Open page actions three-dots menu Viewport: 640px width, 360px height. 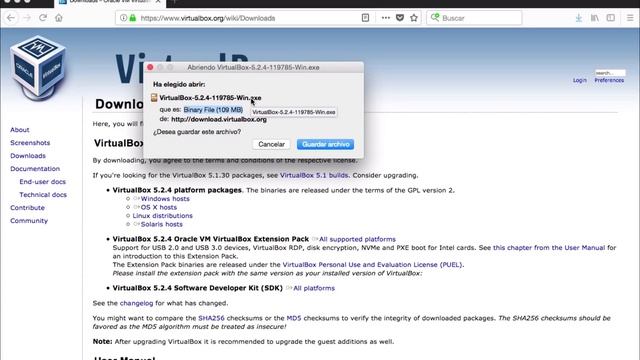click(386, 18)
